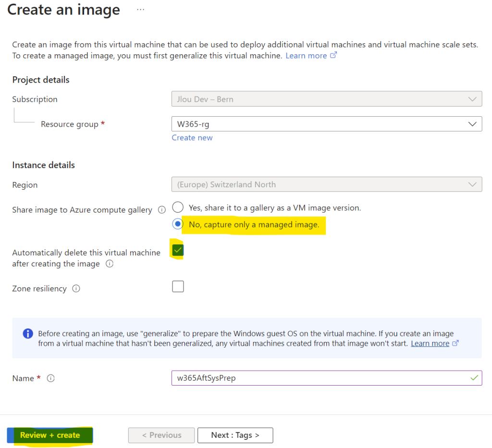
Task: Select Yes, share it to a gallery radio button
Action: tap(178, 207)
